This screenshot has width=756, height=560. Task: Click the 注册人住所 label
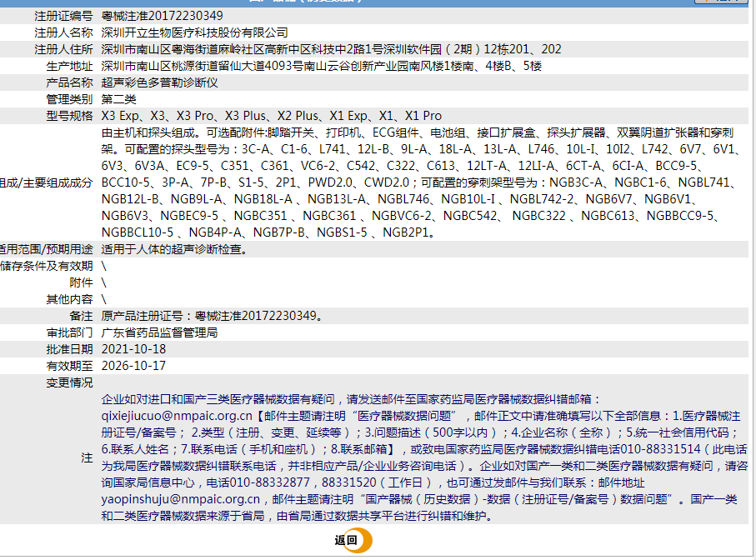(63, 49)
